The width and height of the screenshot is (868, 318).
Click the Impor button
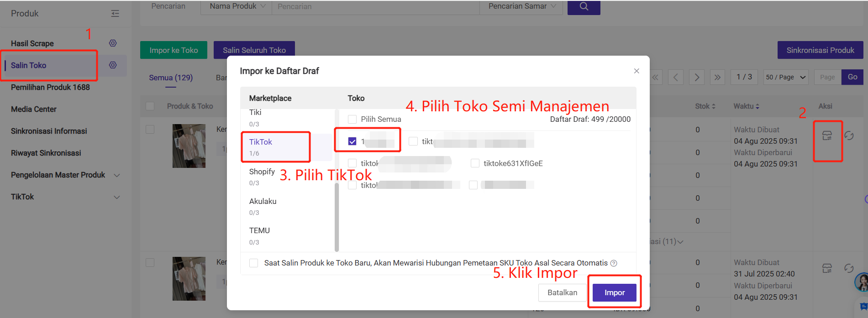615,292
